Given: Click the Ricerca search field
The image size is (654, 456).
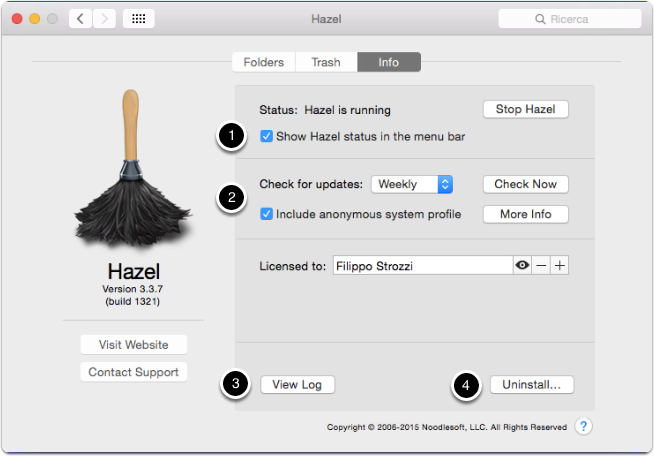Looking at the screenshot, I should click(x=570, y=19).
